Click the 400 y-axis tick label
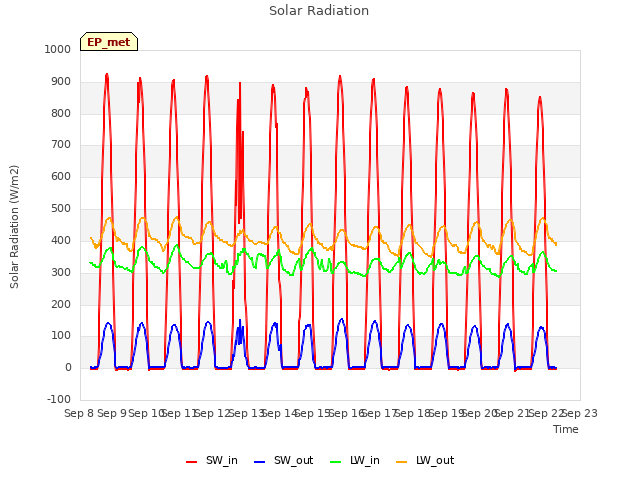The height and width of the screenshot is (480, 640). coord(61,240)
